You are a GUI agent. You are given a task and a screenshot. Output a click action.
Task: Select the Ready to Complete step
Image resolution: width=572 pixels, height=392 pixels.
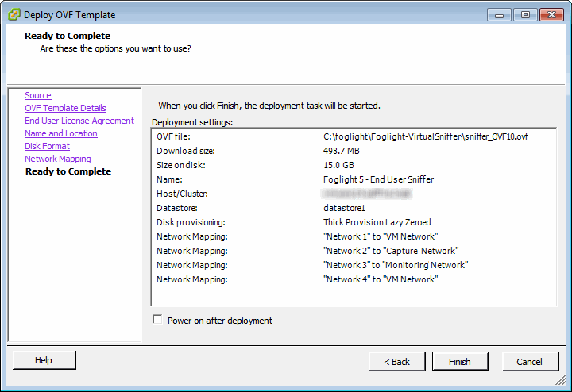pyautogui.click(x=68, y=171)
